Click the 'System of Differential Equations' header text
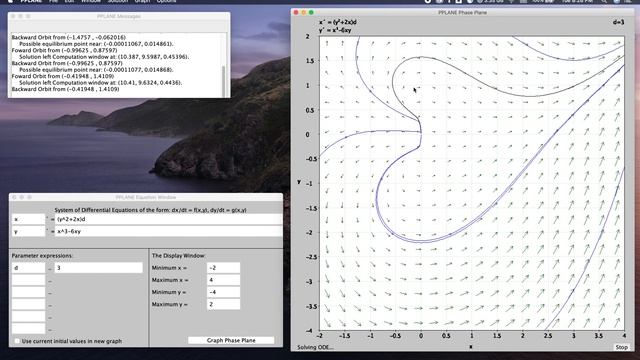The image size is (640, 360). (x=150, y=210)
